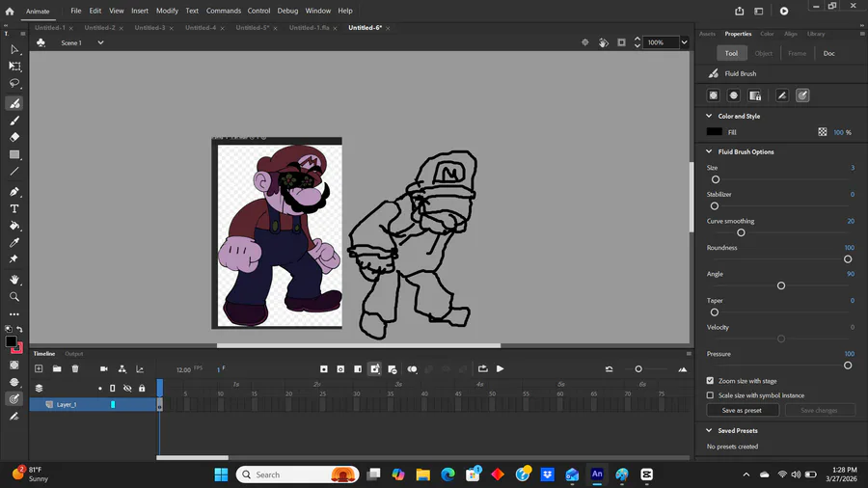Activate the Zoom magnifier tool
This screenshot has height=488, width=868.
tap(14, 297)
